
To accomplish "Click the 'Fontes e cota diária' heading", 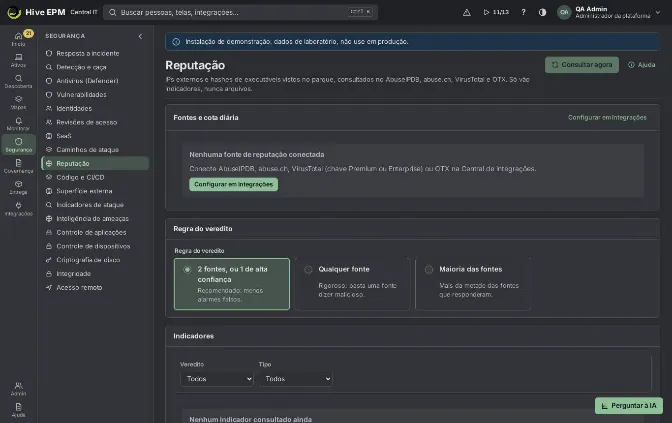I will click(206, 117).
